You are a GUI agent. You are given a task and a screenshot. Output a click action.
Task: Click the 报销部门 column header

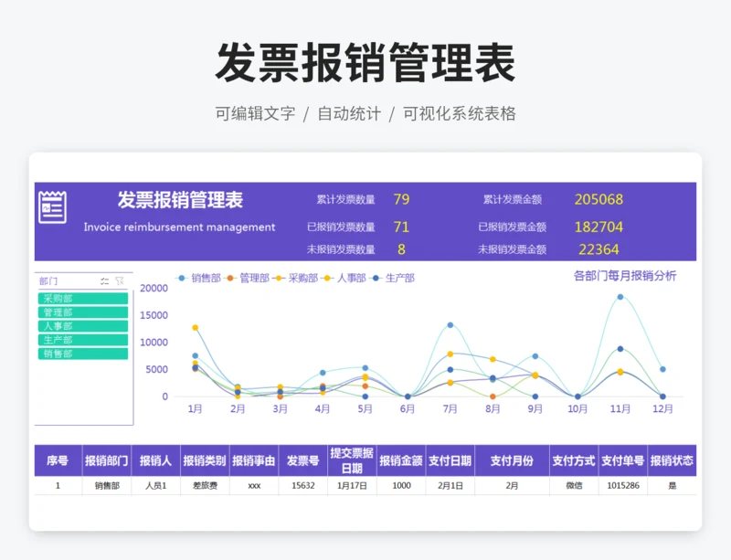click(x=107, y=460)
